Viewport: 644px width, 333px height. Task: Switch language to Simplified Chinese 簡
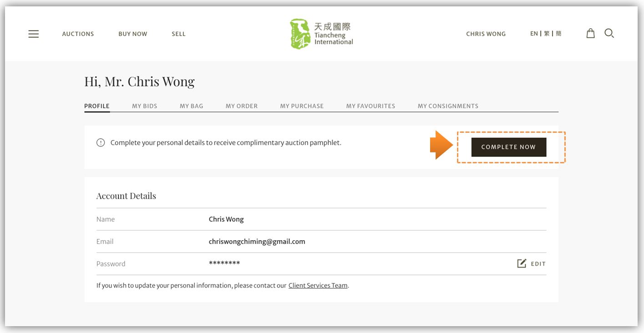pos(558,34)
